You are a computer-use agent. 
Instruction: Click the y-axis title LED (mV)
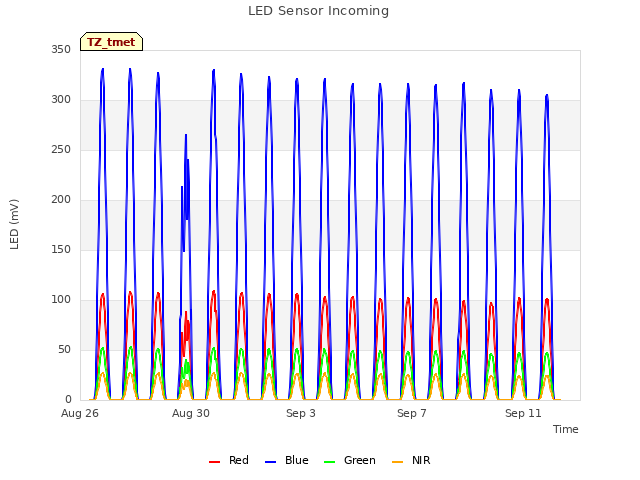tap(14, 224)
